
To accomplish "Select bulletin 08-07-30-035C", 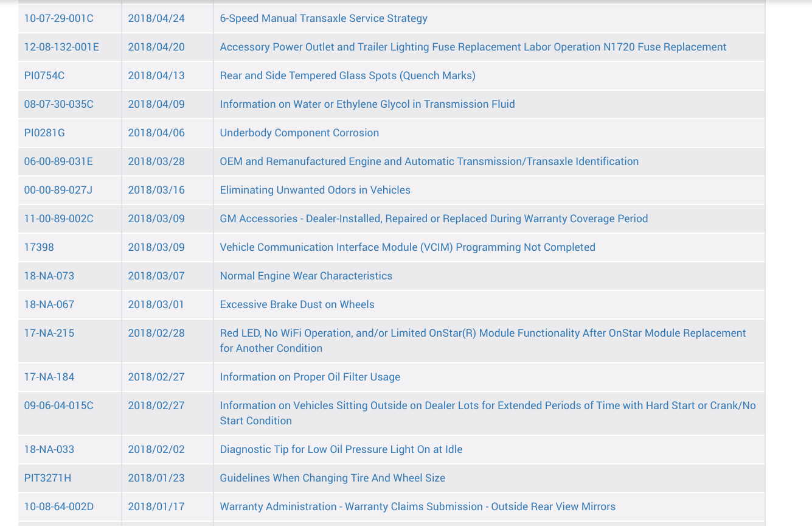I will tap(58, 104).
